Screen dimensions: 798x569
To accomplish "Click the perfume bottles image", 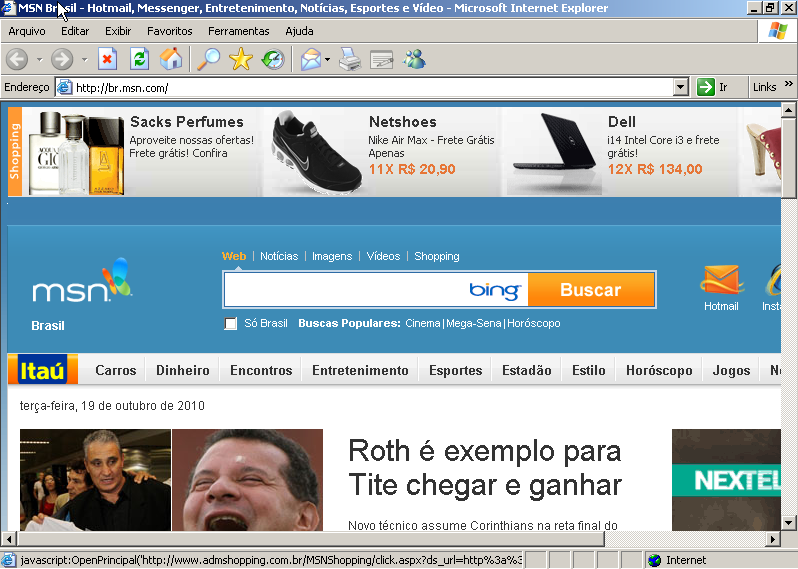I will tap(76, 153).
